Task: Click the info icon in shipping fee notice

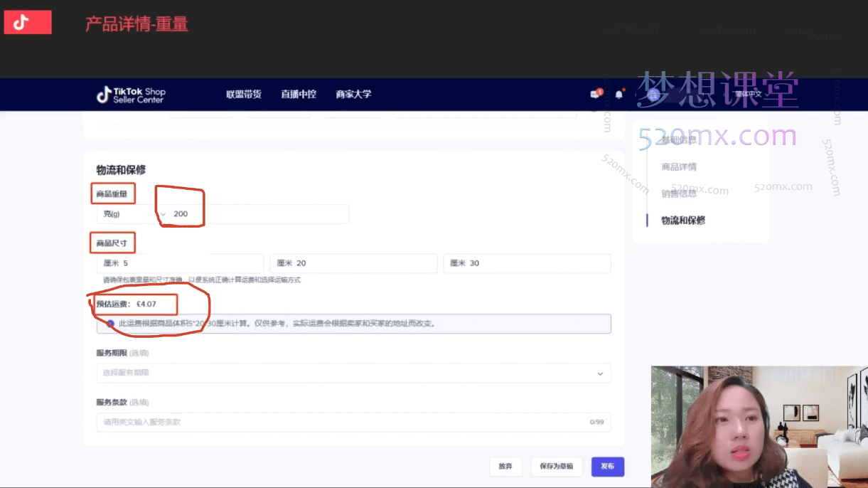Action: click(110, 323)
